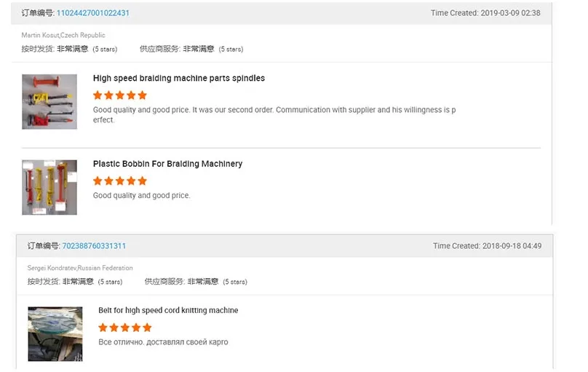Click 'Good quality and good price.' bobbin review text

pyautogui.click(x=141, y=195)
